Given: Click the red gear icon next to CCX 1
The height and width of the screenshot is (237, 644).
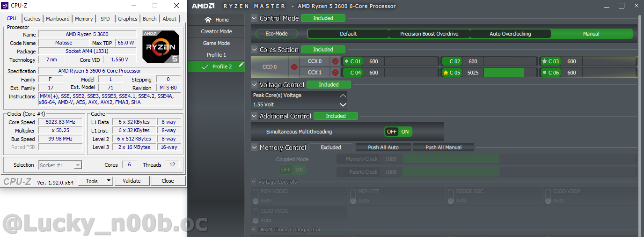Looking at the screenshot, I should [x=335, y=73].
